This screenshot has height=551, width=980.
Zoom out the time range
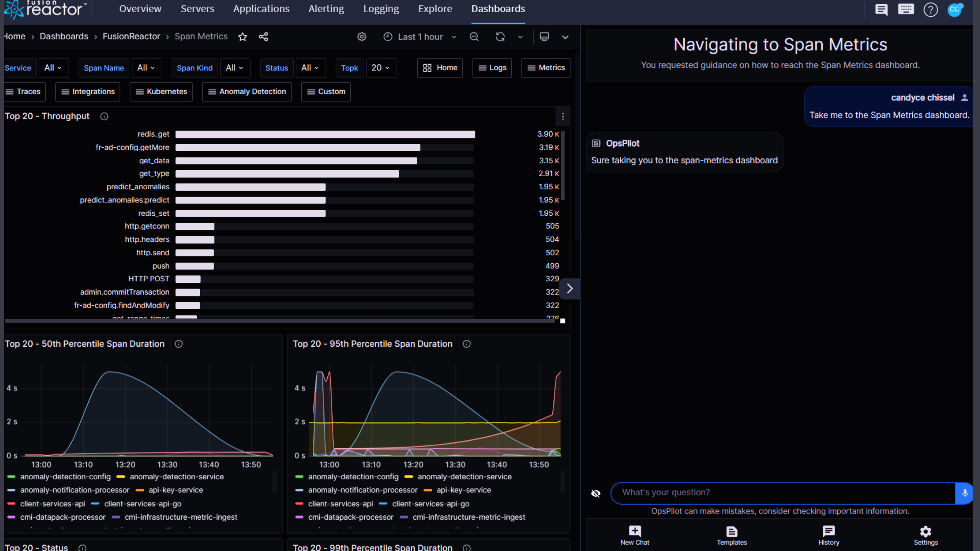pos(474,37)
